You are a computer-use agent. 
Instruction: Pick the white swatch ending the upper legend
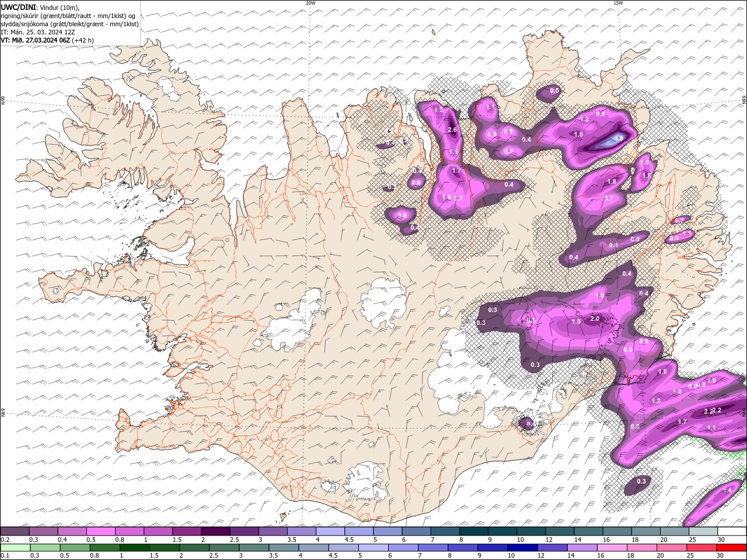click(731, 531)
